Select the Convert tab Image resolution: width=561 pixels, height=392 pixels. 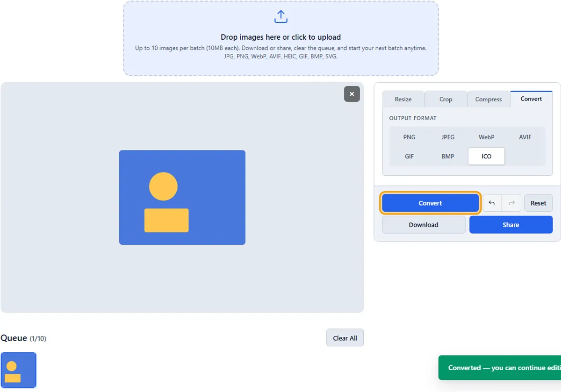(532, 99)
